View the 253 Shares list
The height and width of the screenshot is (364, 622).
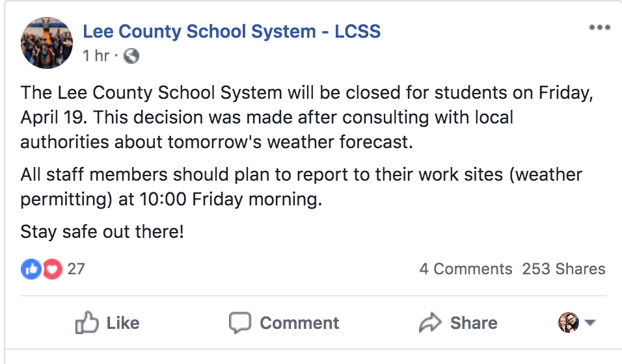[563, 268]
